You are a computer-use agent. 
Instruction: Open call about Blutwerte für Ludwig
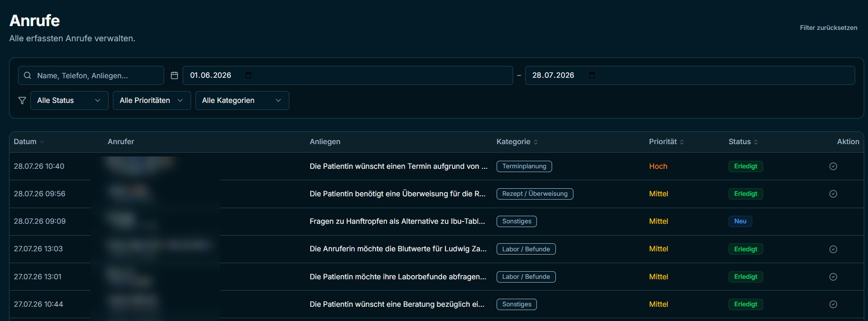(x=398, y=249)
